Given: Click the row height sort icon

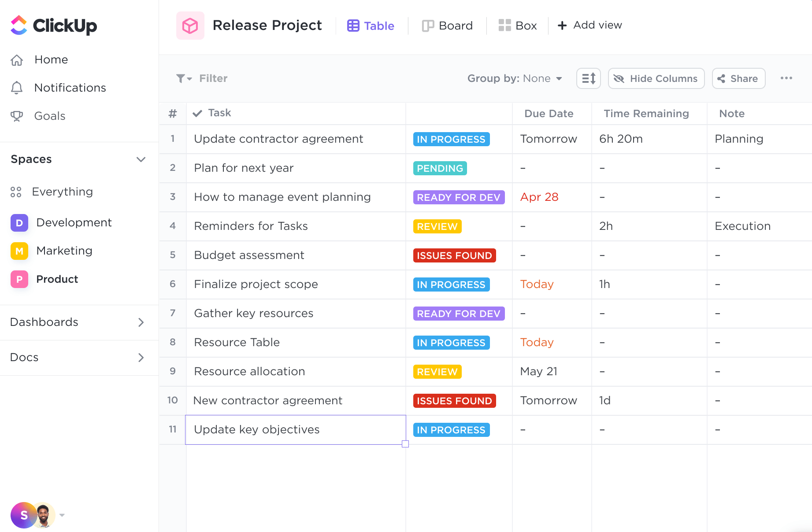Looking at the screenshot, I should [588, 78].
